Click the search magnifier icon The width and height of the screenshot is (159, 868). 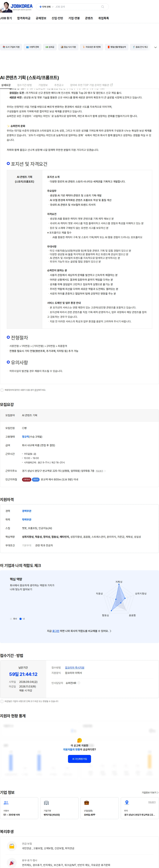[x=103, y=7]
